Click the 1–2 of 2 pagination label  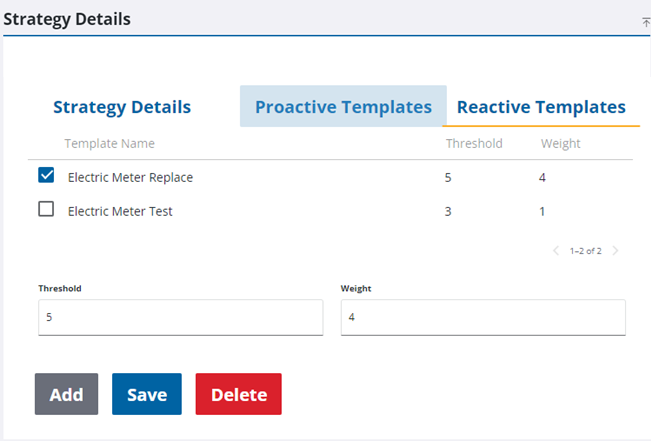coord(585,251)
